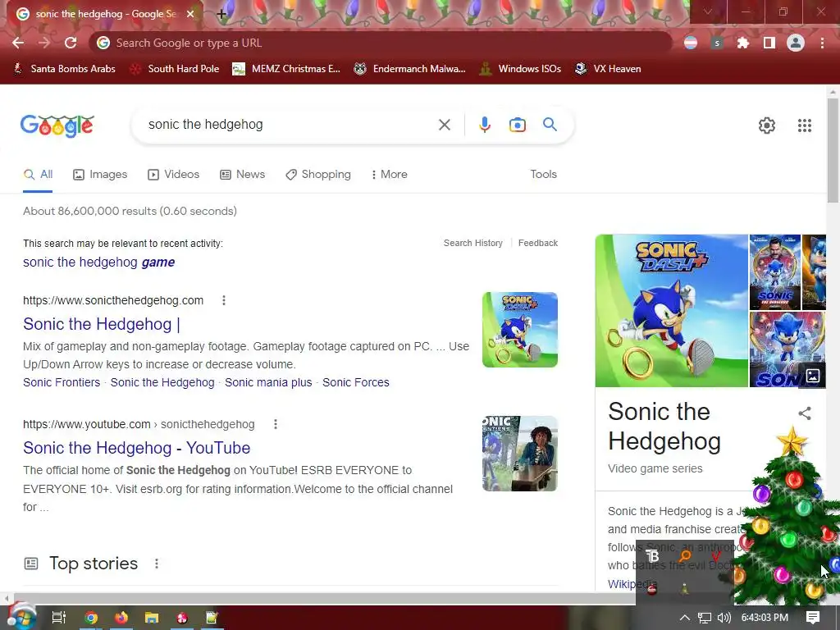840x630 pixels.
Task: Open File Explorer from the taskbar
Action: [152, 618]
